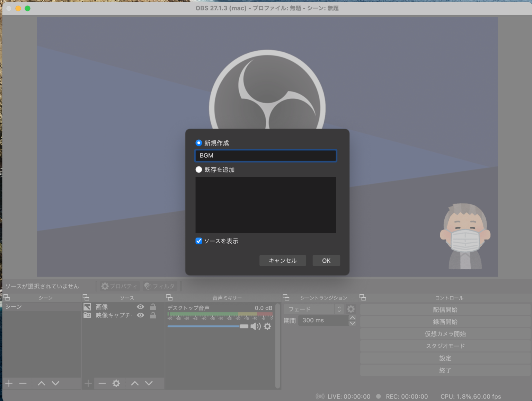Mute desktop audio via speaker icon

point(255,326)
